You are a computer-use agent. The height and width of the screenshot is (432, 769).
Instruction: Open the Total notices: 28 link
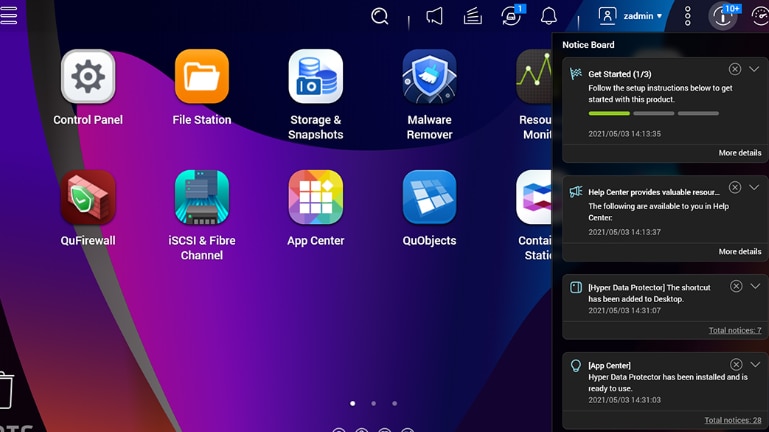[732, 421]
